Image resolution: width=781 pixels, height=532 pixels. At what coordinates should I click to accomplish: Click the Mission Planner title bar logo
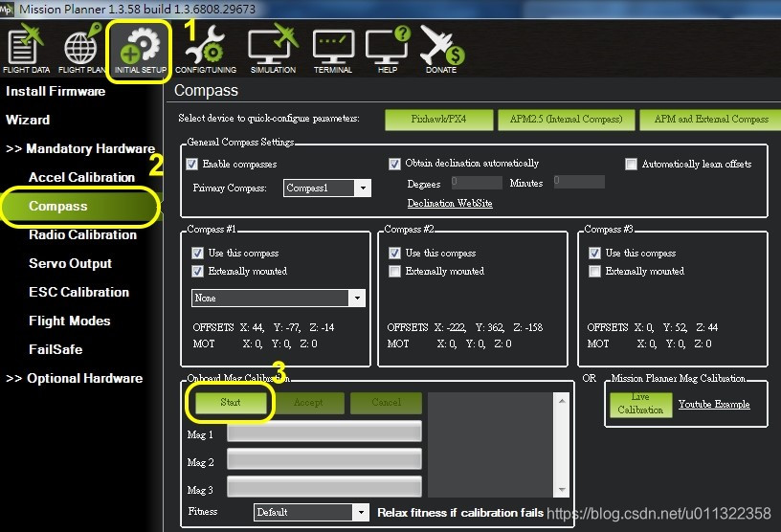click(7, 9)
